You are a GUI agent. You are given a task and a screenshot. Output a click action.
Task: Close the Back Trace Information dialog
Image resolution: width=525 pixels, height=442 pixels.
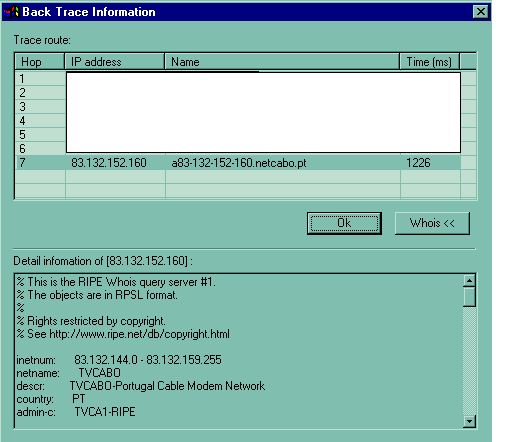(481, 12)
